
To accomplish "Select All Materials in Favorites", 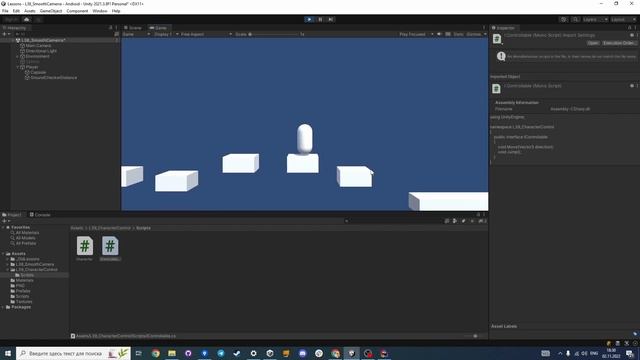I will [27, 233].
